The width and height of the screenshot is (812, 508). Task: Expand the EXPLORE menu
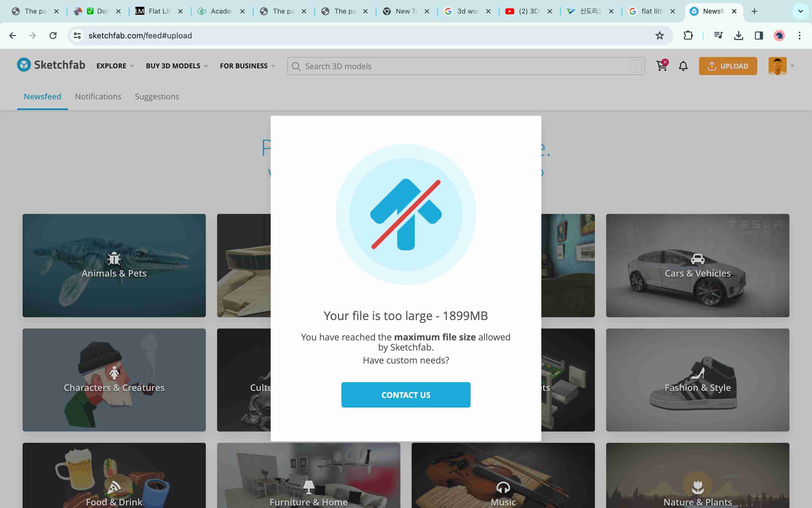[x=115, y=66]
